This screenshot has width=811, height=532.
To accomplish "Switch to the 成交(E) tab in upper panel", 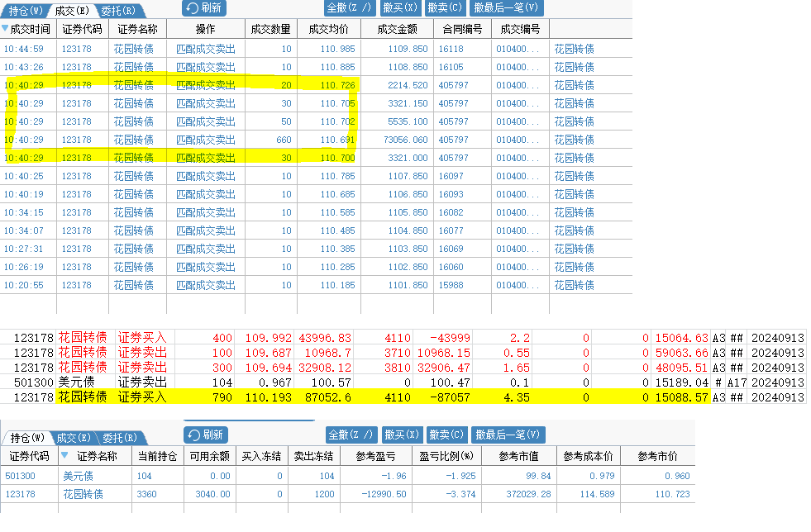I will point(72,11).
